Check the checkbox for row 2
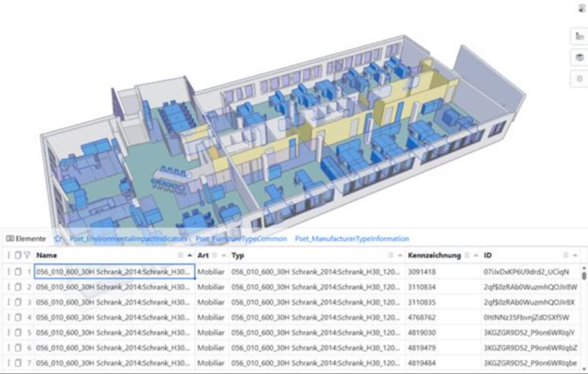588x374 pixels. [x=17, y=286]
